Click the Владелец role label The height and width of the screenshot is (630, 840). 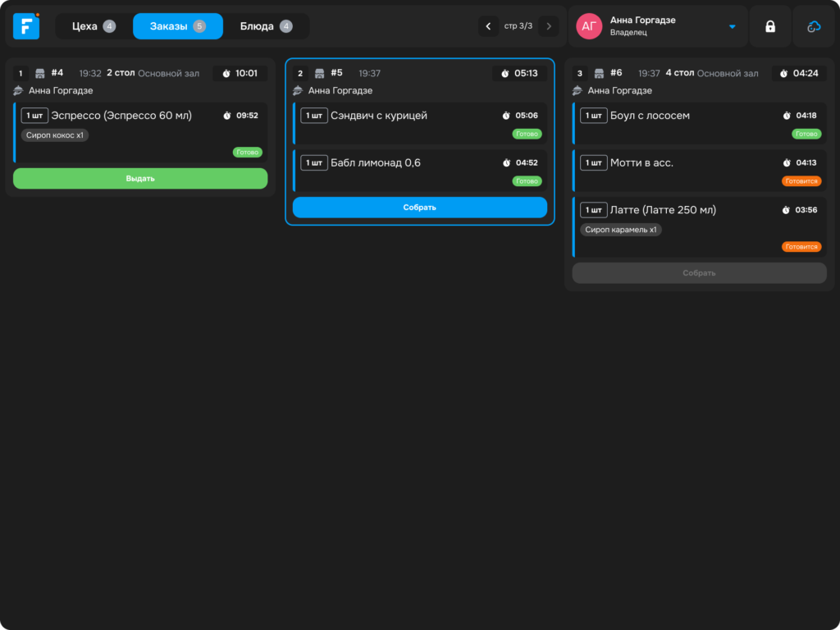click(628, 33)
